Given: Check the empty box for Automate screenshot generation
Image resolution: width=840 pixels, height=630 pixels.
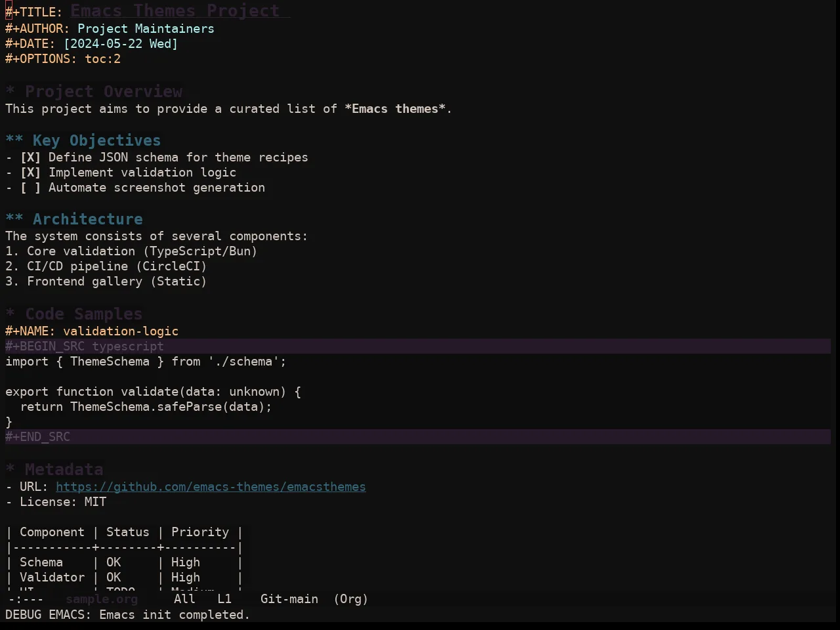Looking at the screenshot, I should point(30,188).
